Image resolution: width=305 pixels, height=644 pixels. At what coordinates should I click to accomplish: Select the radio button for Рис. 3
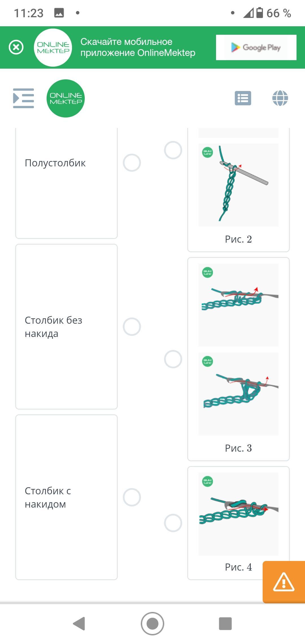(173, 359)
